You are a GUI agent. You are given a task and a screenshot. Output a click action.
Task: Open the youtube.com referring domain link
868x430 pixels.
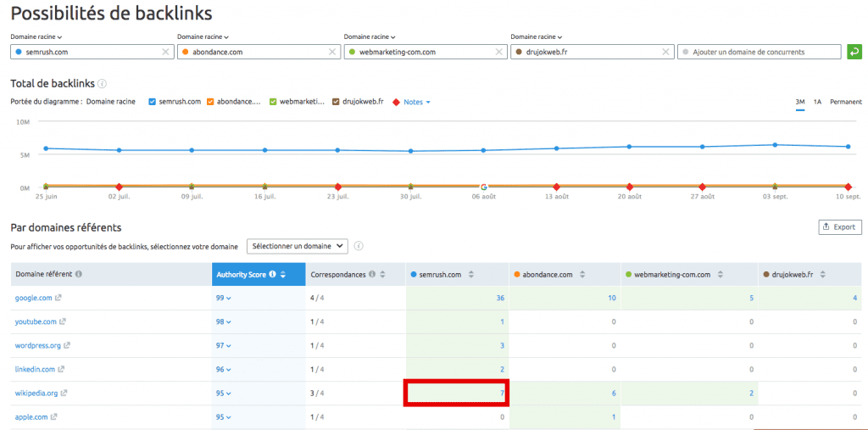point(36,321)
